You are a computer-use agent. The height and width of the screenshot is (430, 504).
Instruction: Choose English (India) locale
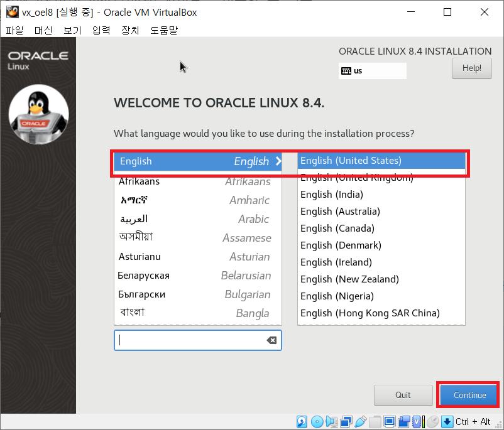(381, 195)
